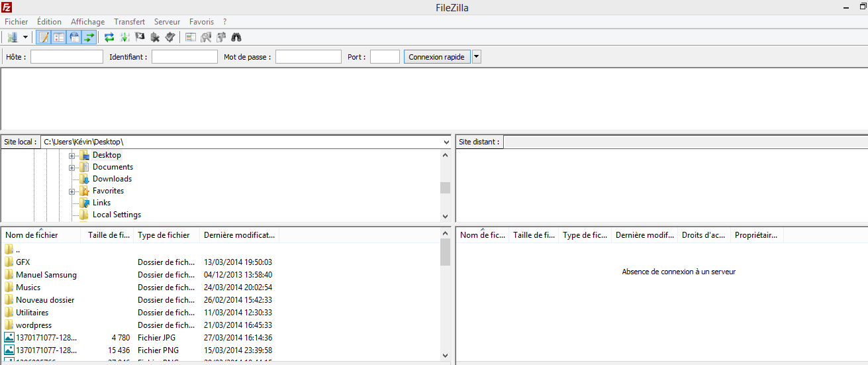868x365 pixels.
Task: Open the Site Manager dropdown arrow
Action: tap(25, 37)
